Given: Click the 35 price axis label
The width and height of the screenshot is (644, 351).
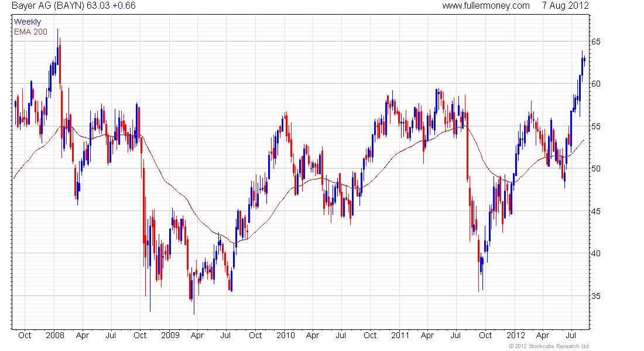Looking at the screenshot, I should point(595,296).
